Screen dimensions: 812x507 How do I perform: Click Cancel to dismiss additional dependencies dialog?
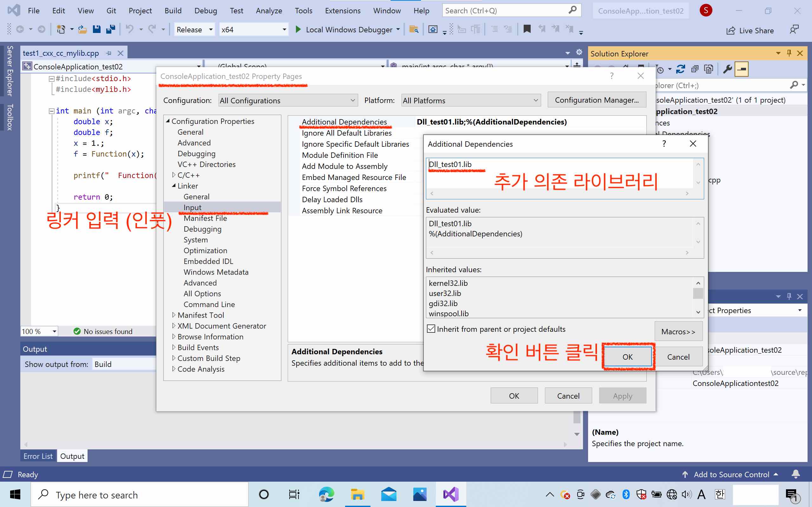click(x=678, y=356)
